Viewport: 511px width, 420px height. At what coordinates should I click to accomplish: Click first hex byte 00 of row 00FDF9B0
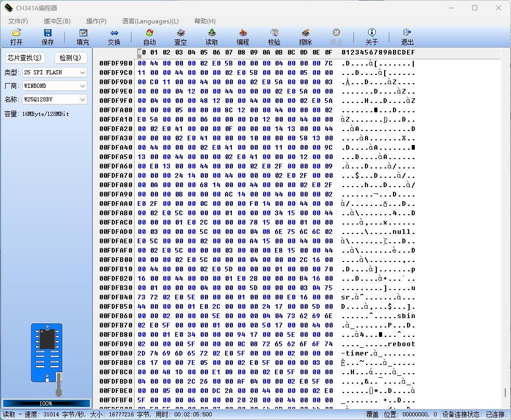[x=142, y=63]
